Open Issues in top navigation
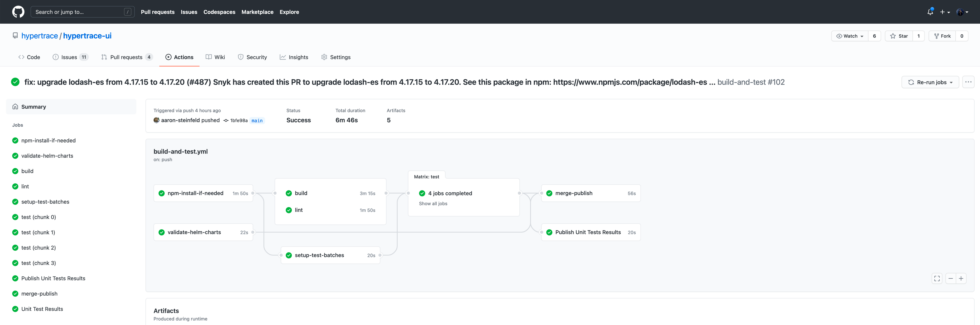This screenshot has width=980, height=325. coord(189,12)
